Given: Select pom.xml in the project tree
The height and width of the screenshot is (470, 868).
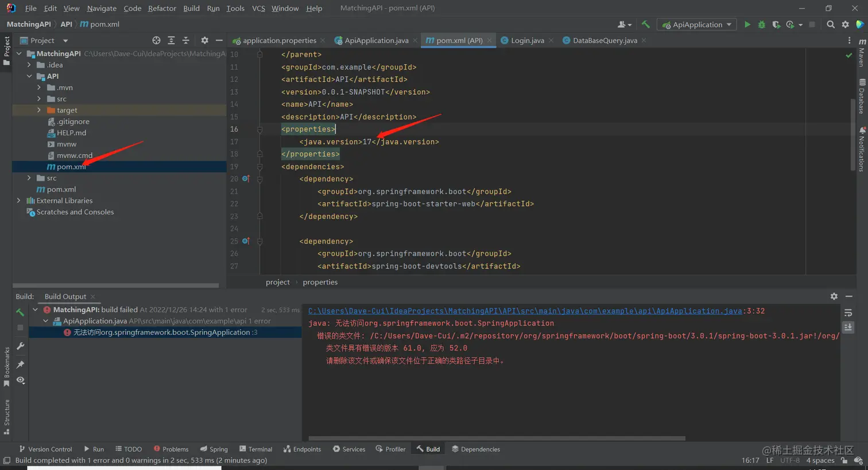Looking at the screenshot, I should coord(71,167).
